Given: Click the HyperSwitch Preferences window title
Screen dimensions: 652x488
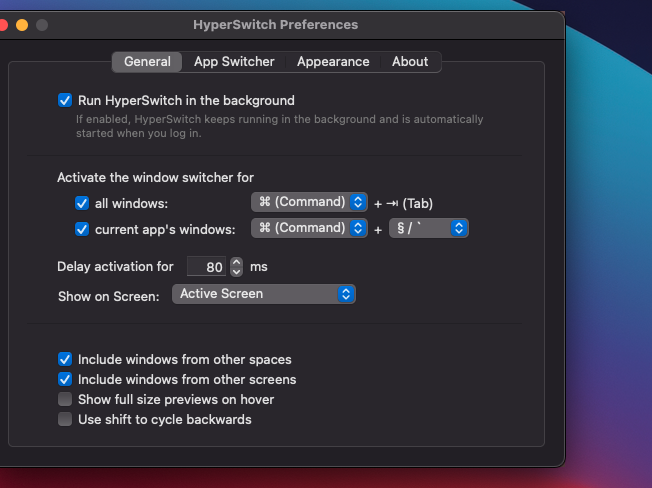Looking at the screenshot, I should point(275,25).
